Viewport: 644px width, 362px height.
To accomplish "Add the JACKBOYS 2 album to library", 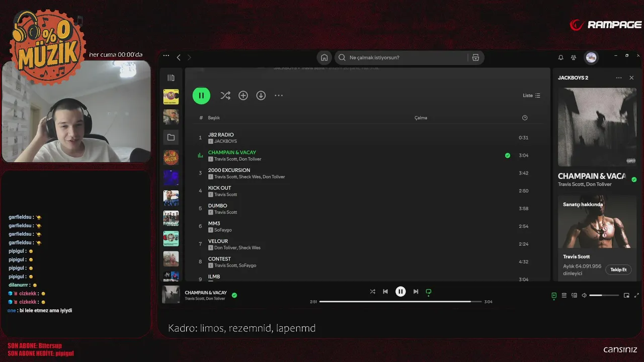I will click(x=243, y=96).
